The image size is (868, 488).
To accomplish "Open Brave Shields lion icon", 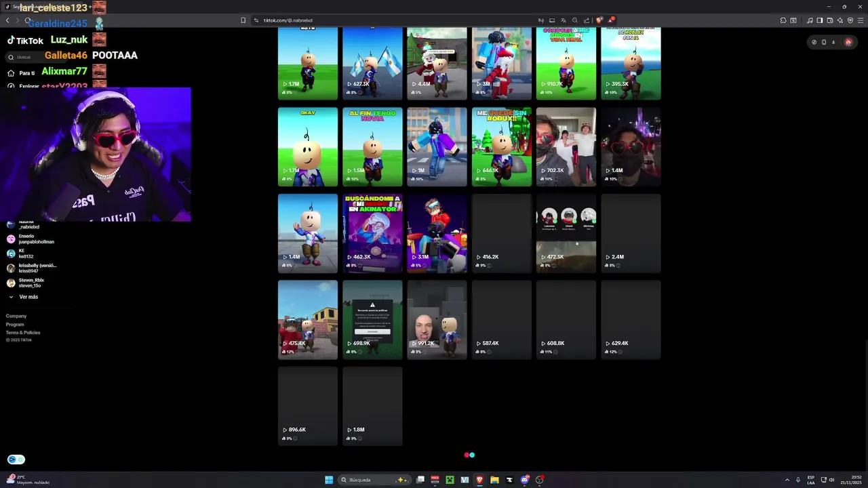I will 599,20.
